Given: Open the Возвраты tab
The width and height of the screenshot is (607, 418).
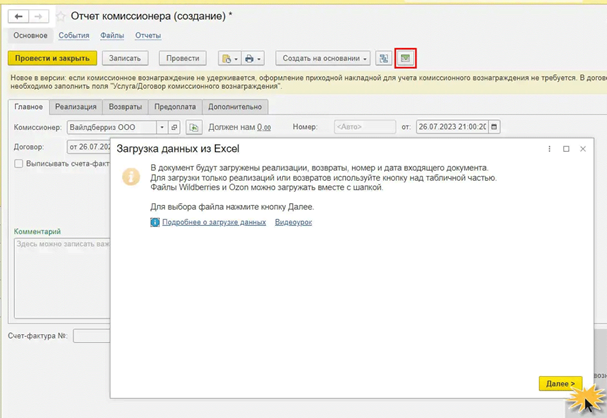Looking at the screenshot, I should coord(125,106).
